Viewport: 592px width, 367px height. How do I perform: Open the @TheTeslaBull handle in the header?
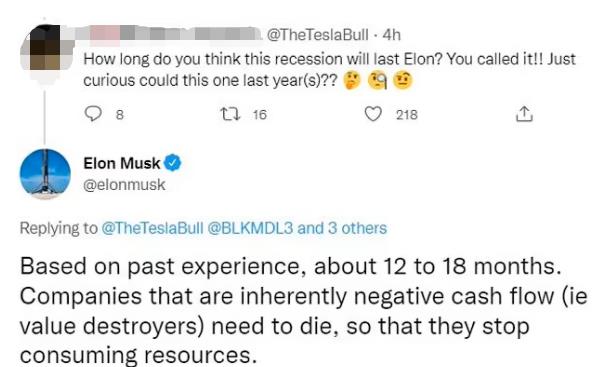[318, 35]
